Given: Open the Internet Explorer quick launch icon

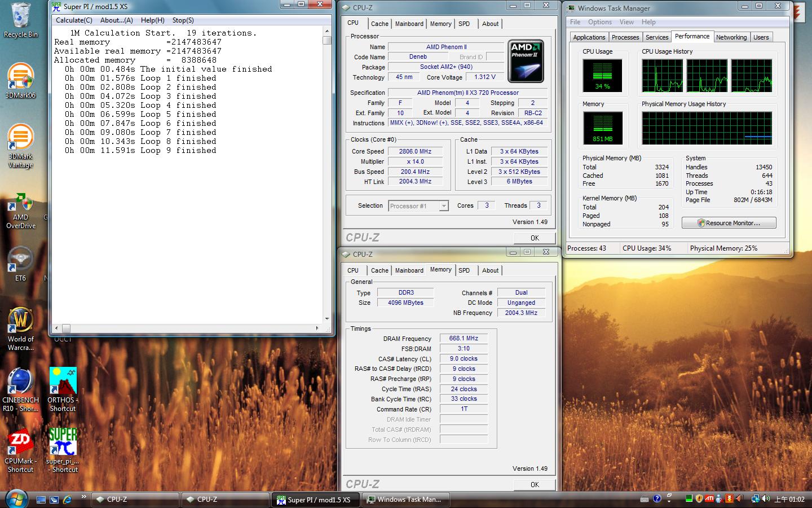Looking at the screenshot, I should click(68, 500).
